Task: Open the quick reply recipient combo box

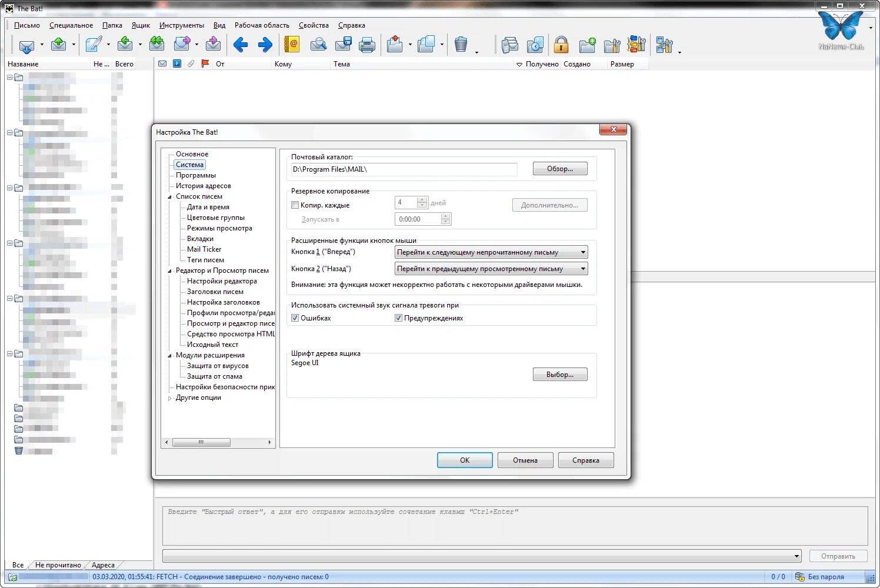Action: pos(482,556)
